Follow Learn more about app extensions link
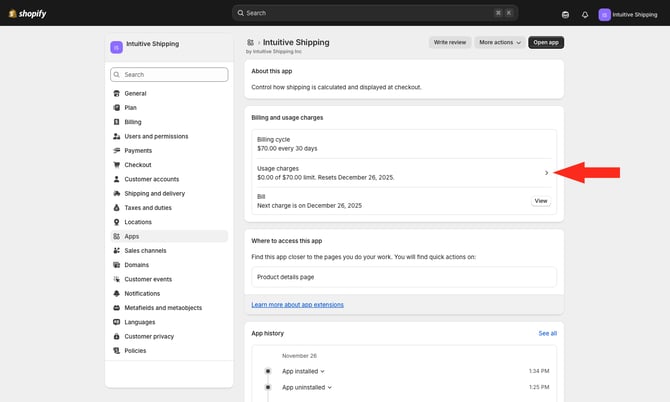The height and width of the screenshot is (402, 670). point(297,305)
